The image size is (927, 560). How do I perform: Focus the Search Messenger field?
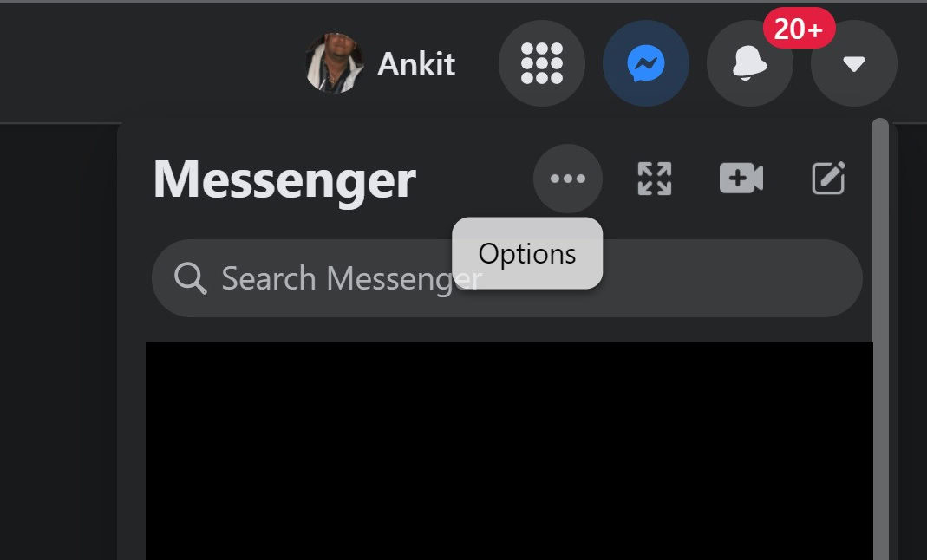pyautogui.click(x=506, y=278)
